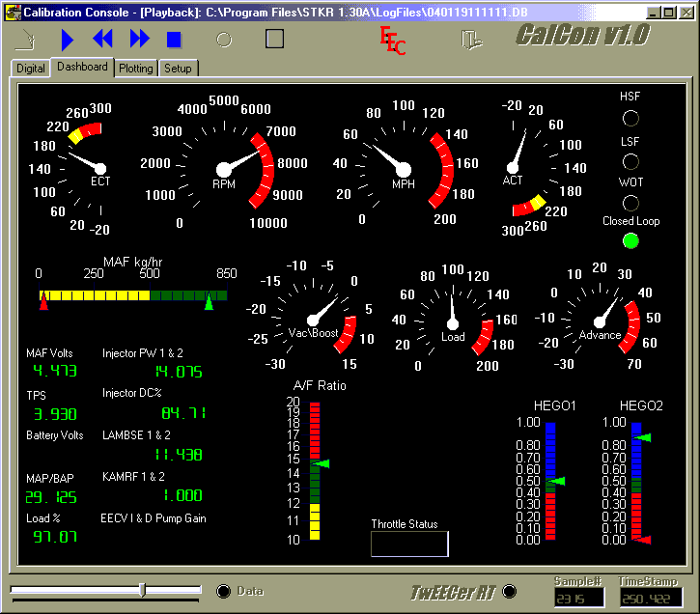Click the Data indicator LED
Screen dimensions: 700x614
223,591
